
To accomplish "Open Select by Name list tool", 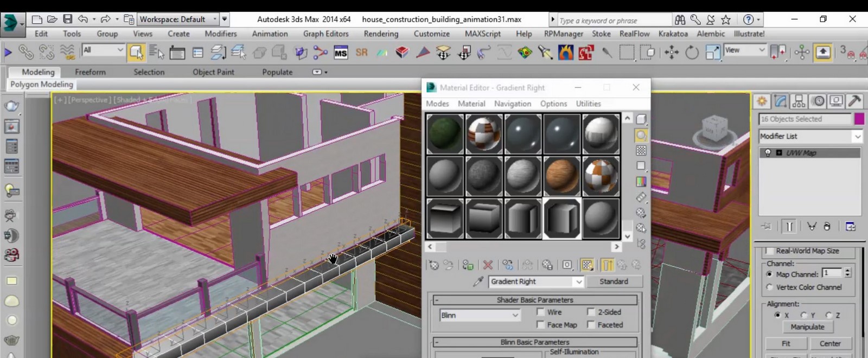I will (156, 52).
